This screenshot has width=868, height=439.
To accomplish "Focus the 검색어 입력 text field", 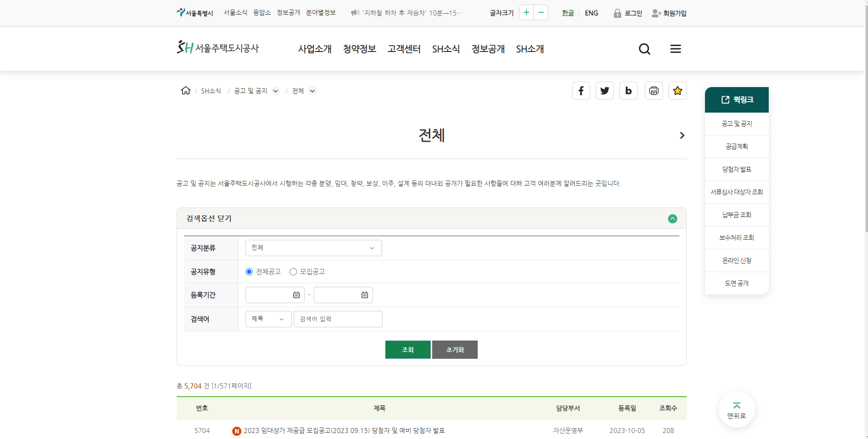I will pos(338,319).
